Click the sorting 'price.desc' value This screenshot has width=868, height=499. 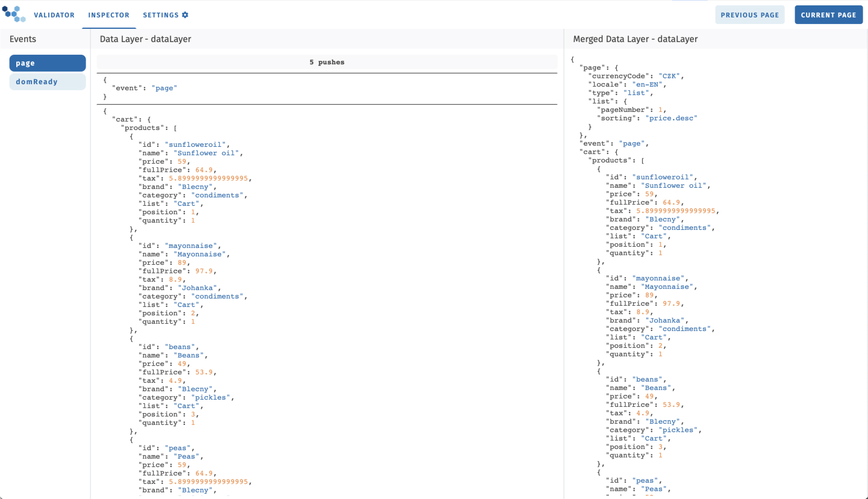coord(672,118)
